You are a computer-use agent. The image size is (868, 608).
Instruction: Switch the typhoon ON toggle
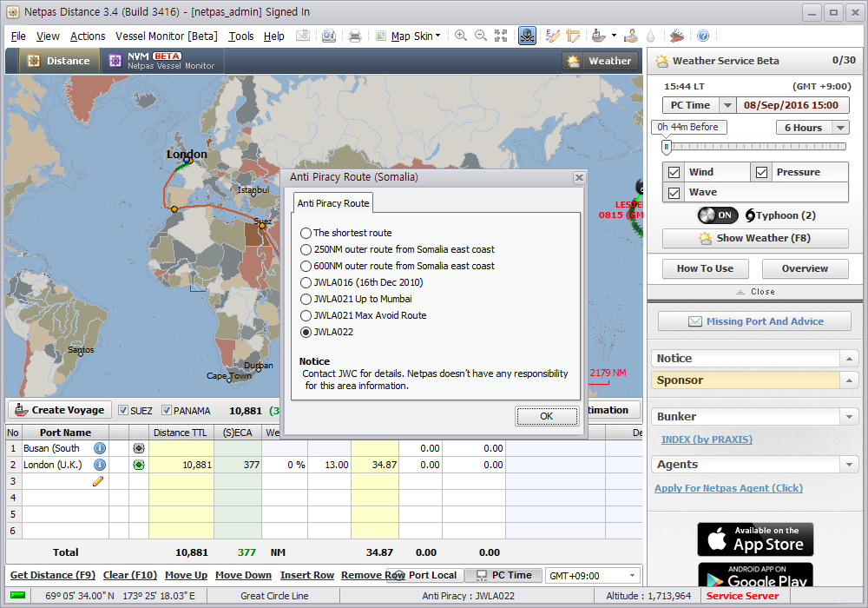(718, 215)
